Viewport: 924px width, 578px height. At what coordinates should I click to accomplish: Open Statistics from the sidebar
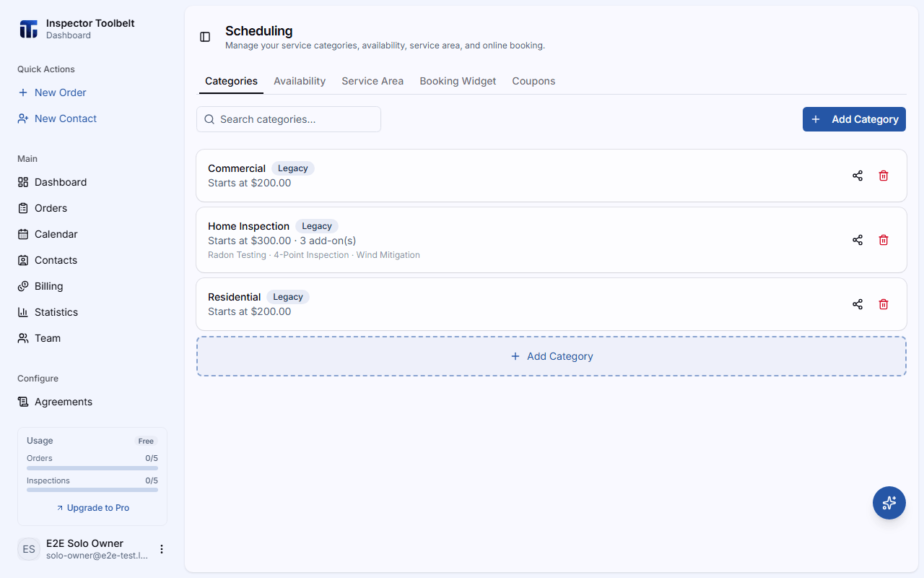[x=92, y=312]
